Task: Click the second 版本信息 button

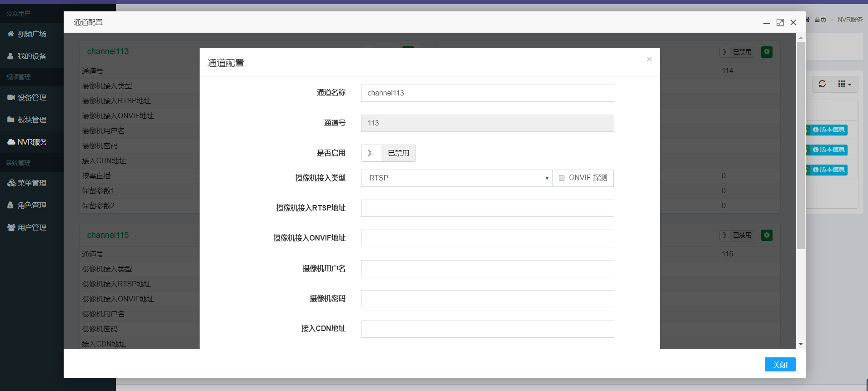Action: click(x=828, y=150)
